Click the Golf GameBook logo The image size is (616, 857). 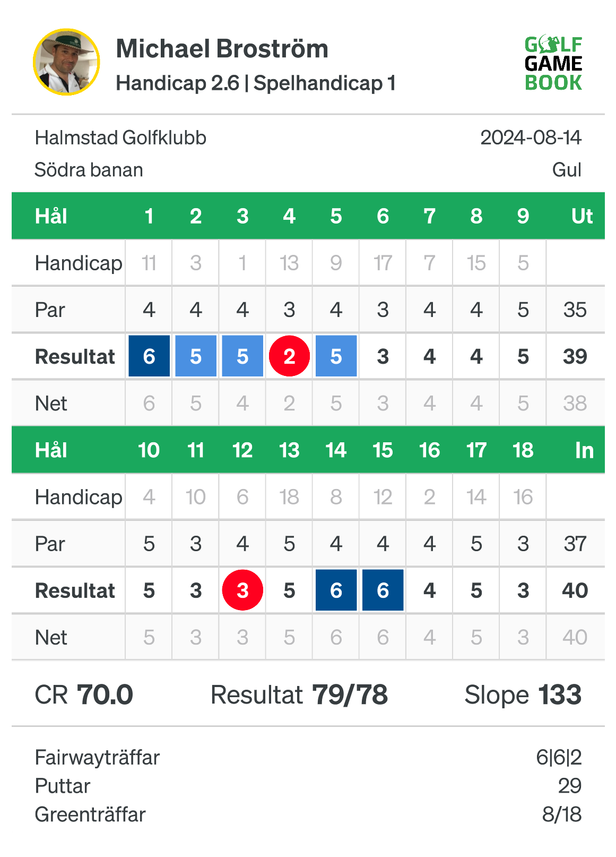click(x=553, y=63)
